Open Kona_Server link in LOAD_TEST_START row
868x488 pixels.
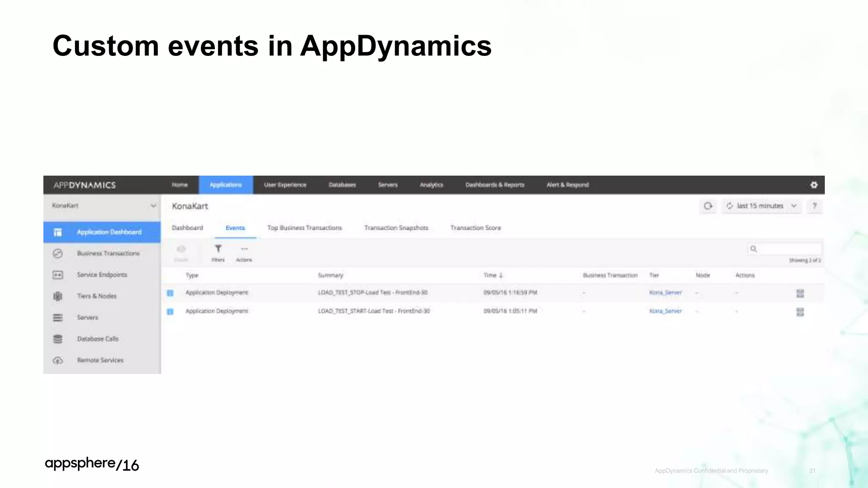pos(665,311)
